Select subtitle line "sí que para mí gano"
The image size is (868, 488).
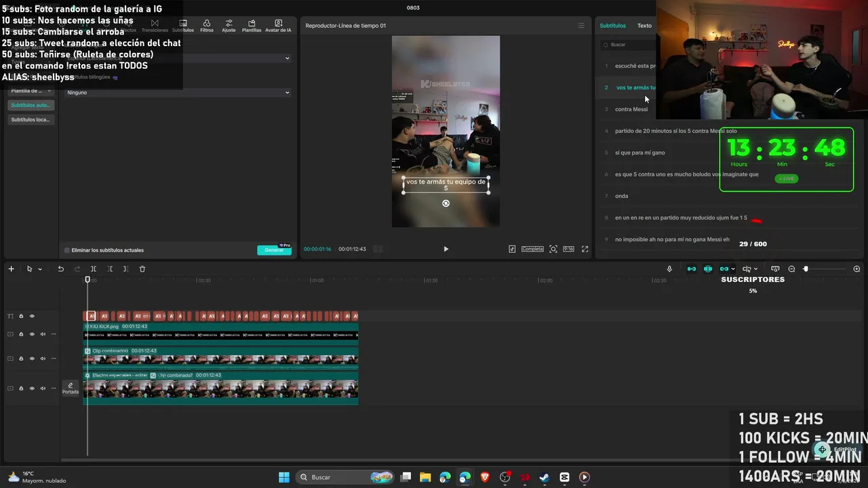click(x=640, y=152)
